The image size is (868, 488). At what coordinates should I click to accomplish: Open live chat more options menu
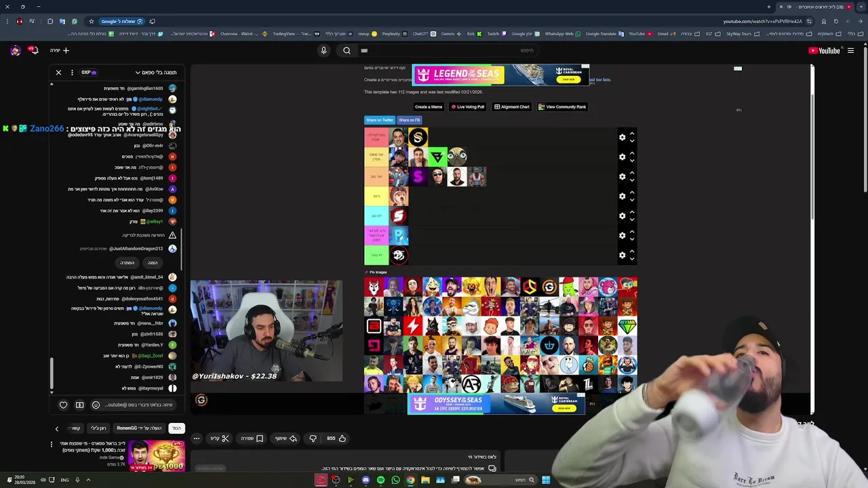pos(72,72)
